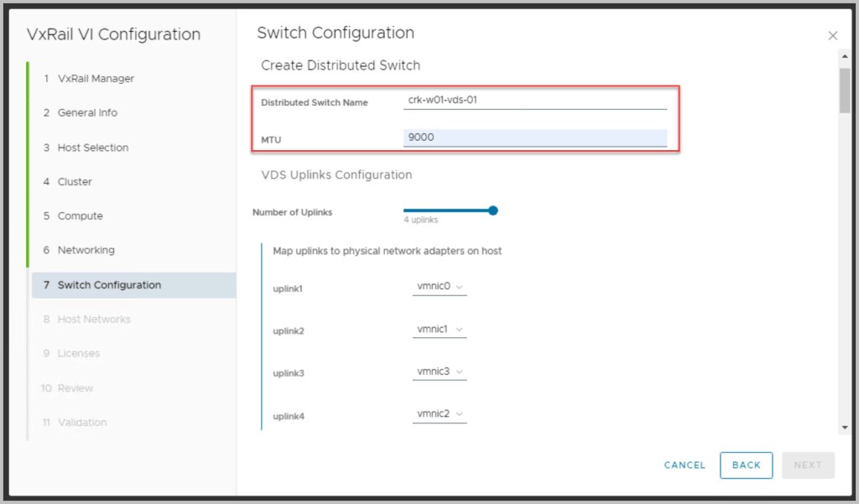
Task: Navigate to the Cluster step
Action: click(x=75, y=182)
